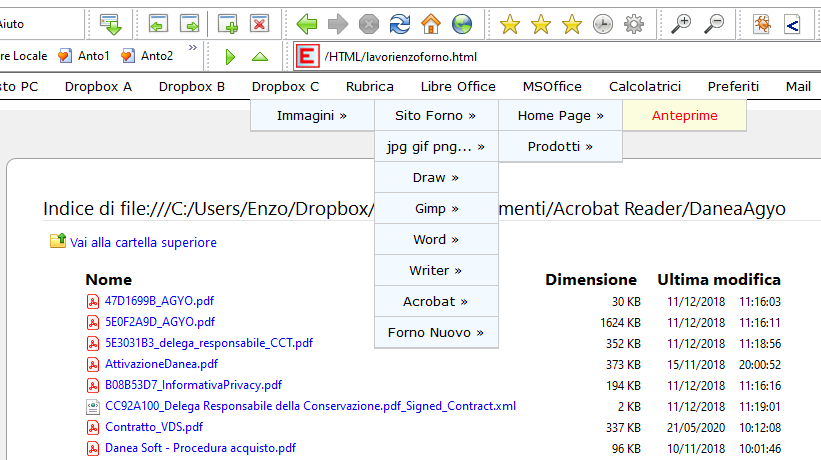Open the Dropbox B menu
The height and width of the screenshot is (460, 821).
(x=192, y=86)
